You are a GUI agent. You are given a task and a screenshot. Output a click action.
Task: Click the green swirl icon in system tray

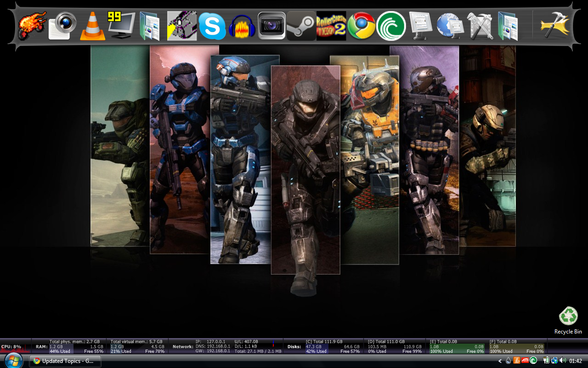pyautogui.click(x=533, y=361)
